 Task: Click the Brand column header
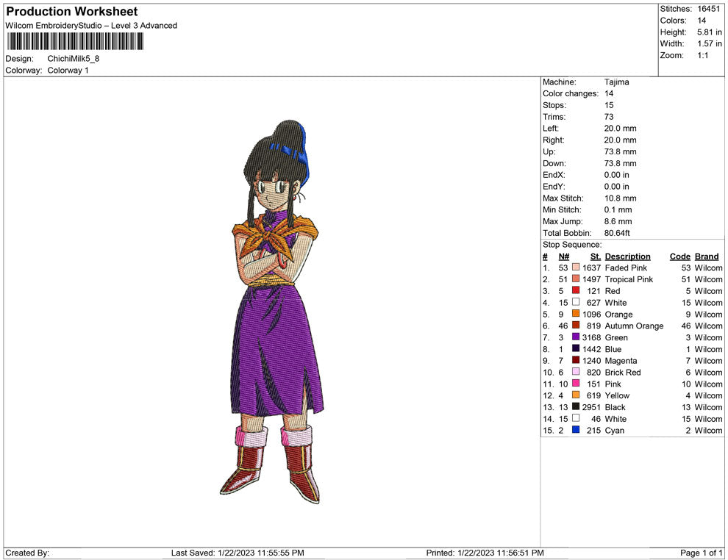(x=706, y=256)
